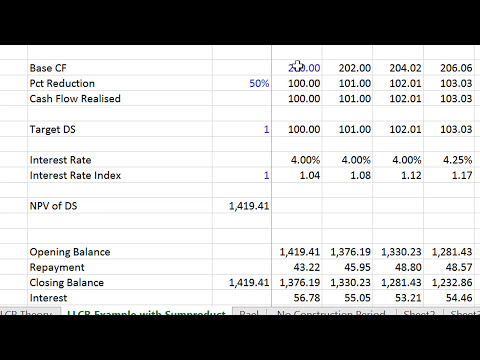Click the 4.00% cell above index 1.12

(x=398, y=160)
